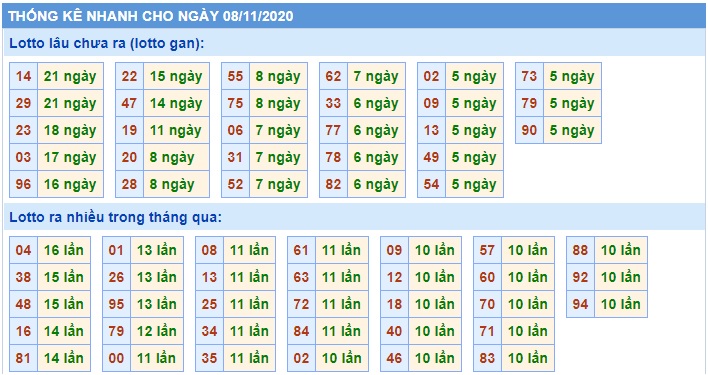Click lotto number 14 in gan table
Image resolution: width=708 pixels, height=375 pixels.
(23, 76)
